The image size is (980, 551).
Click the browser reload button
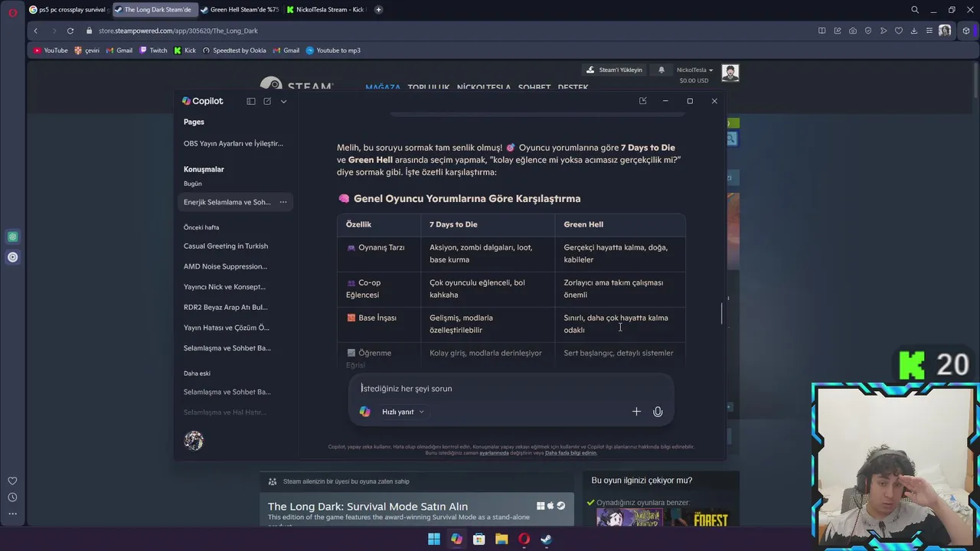[70, 31]
